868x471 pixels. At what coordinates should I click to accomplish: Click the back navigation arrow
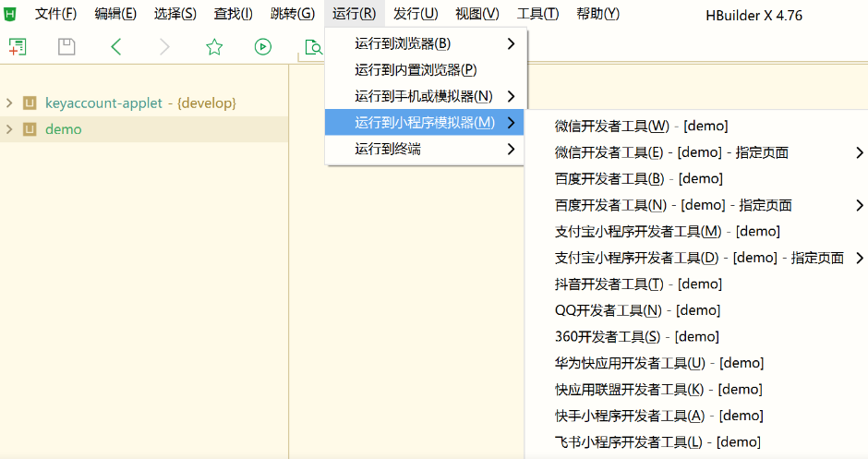[116, 47]
